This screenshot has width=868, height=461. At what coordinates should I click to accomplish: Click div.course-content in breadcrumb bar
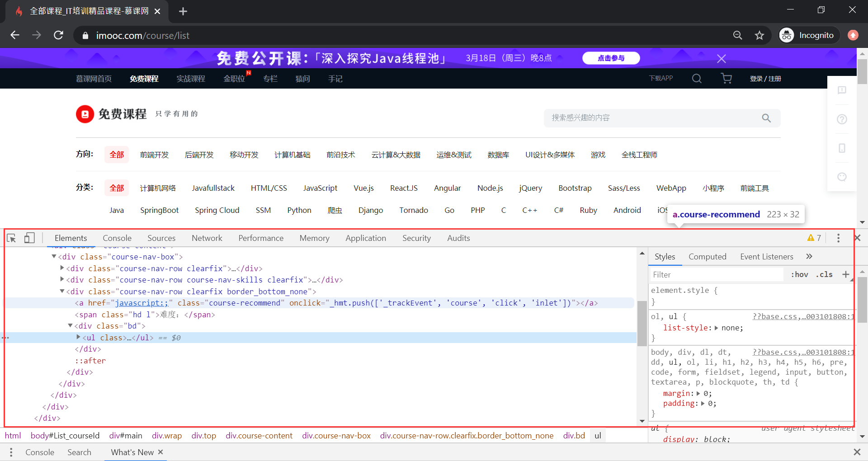pos(259,436)
